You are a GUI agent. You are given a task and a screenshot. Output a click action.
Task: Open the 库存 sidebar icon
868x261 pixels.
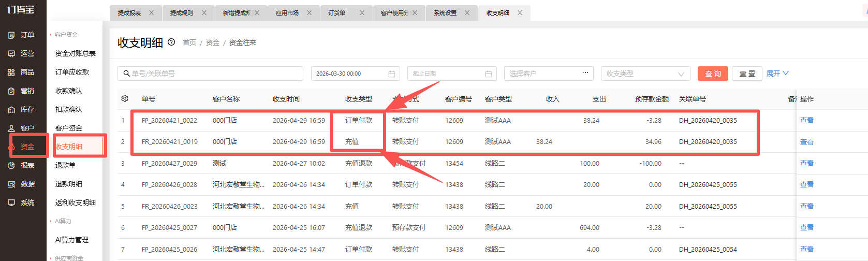tap(11, 110)
